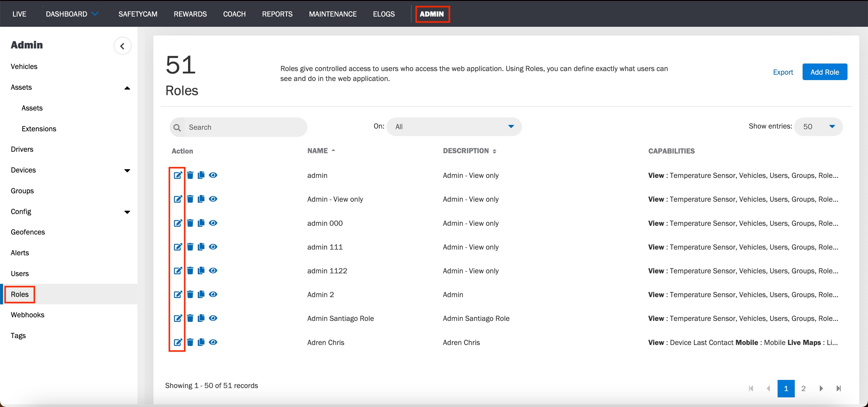This screenshot has height=407, width=868.
Task: Edit the admin 111 role
Action: (x=178, y=247)
